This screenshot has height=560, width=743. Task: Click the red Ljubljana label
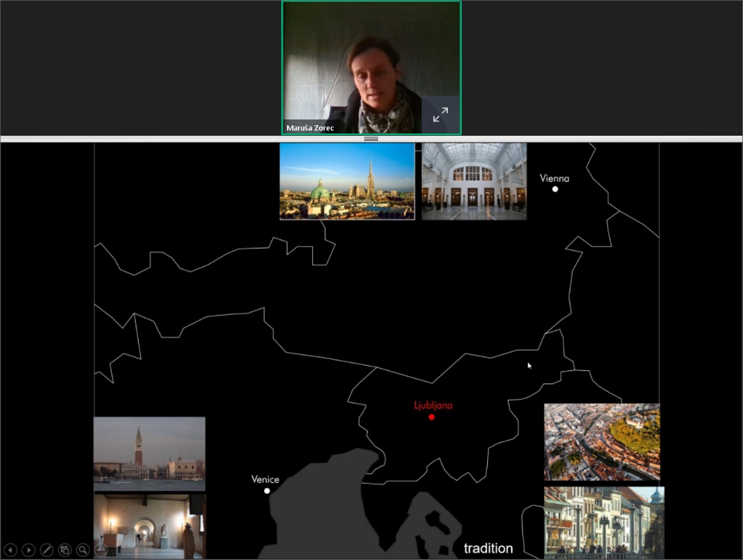point(433,406)
